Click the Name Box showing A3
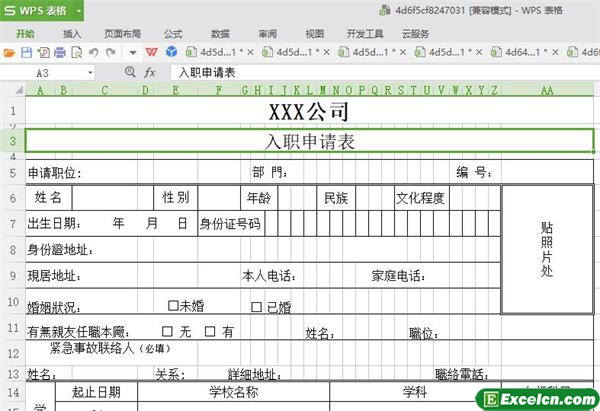 (x=48, y=73)
